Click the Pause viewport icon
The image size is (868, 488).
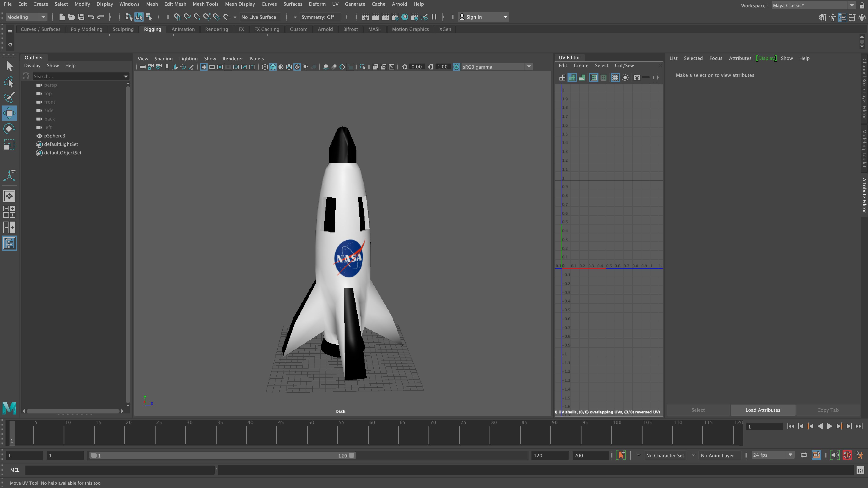point(434,17)
